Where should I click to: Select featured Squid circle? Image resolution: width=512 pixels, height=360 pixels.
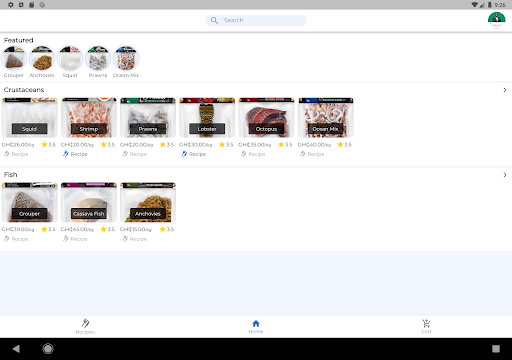pyautogui.click(x=70, y=59)
